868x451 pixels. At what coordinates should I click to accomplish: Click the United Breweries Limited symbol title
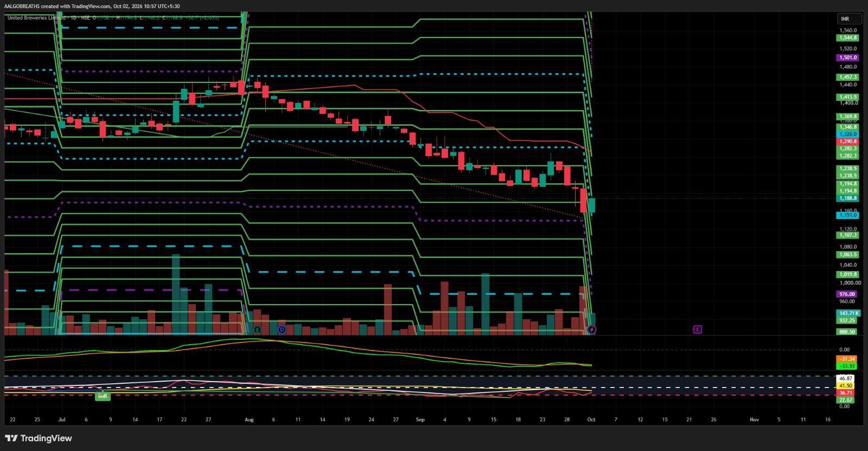point(35,18)
